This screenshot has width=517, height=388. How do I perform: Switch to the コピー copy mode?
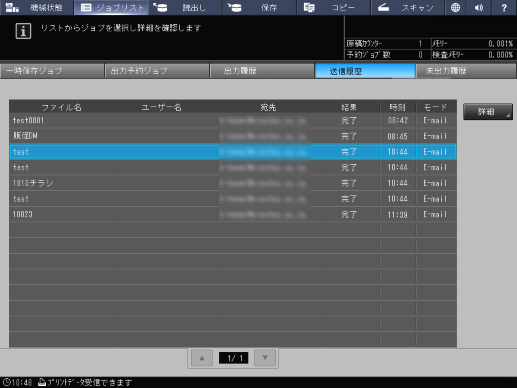(334, 7)
